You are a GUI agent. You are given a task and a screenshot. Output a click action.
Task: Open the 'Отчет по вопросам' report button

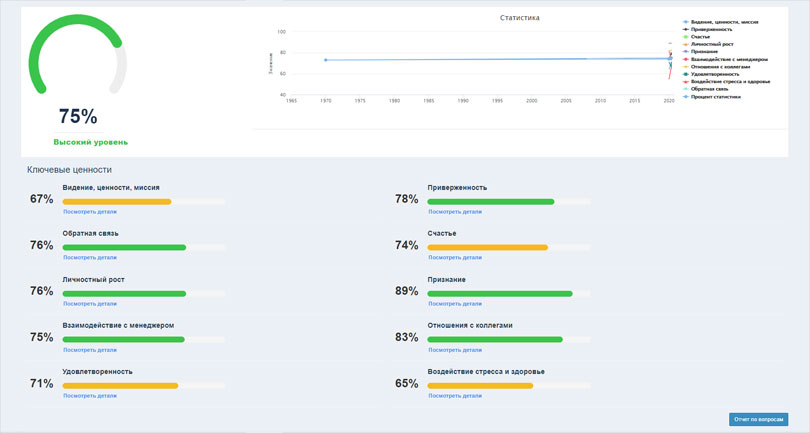click(758, 419)
